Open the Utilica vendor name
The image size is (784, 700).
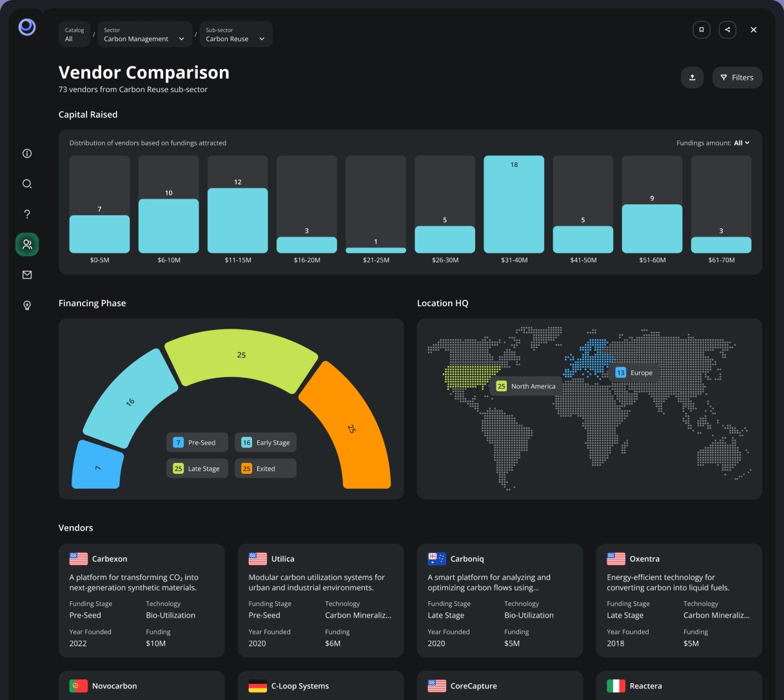point(282,559)
